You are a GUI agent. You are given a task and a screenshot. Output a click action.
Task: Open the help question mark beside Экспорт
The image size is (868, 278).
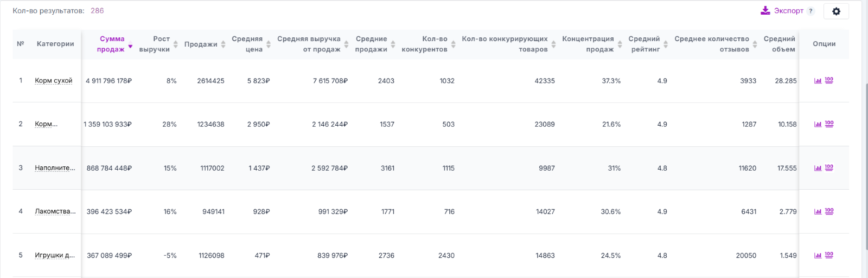tap(811, 11)
